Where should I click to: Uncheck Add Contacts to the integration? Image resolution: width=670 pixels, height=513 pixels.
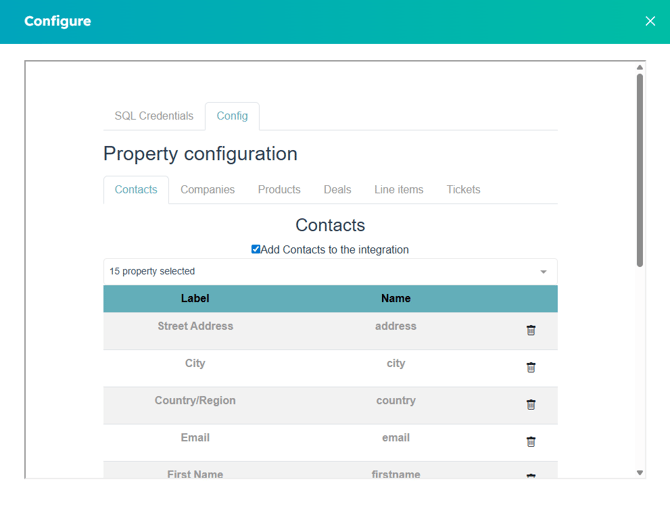coord(256,249)
